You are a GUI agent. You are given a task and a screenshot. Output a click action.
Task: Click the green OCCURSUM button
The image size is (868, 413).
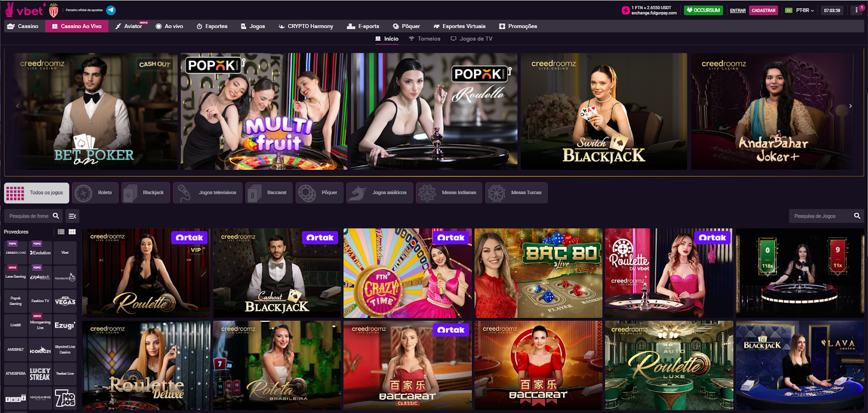(703, 10)
